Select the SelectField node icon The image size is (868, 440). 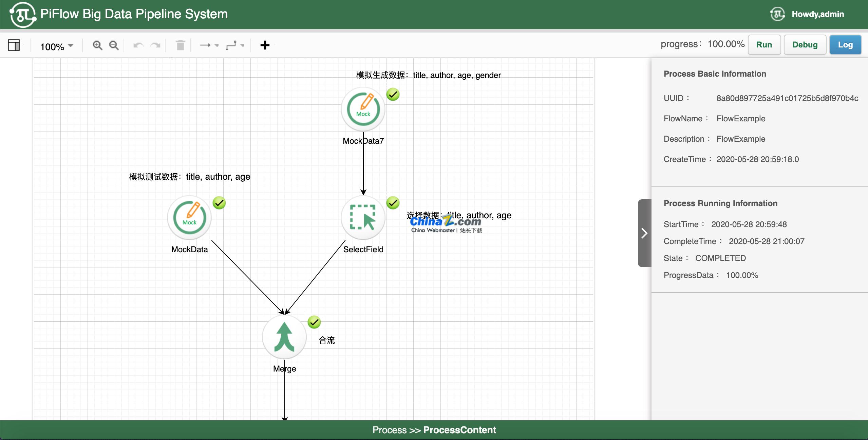click(x=363, y=218)
